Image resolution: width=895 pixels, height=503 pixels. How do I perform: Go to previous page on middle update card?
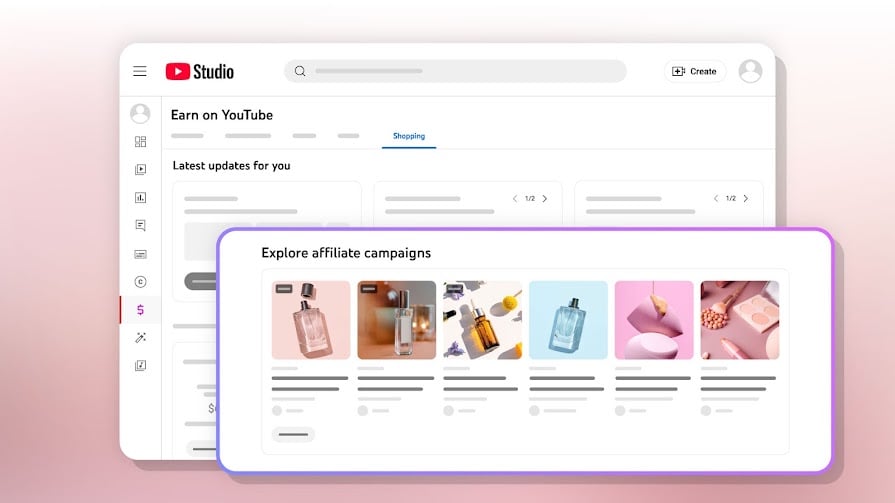click(x=515, y=199)
